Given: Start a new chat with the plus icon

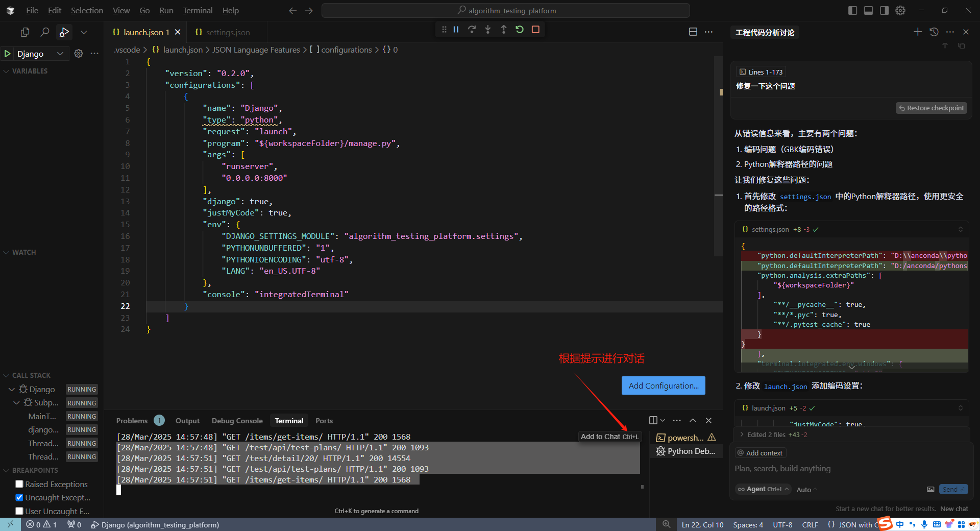Looking at the screenshot, I should [x=917, y=32].
